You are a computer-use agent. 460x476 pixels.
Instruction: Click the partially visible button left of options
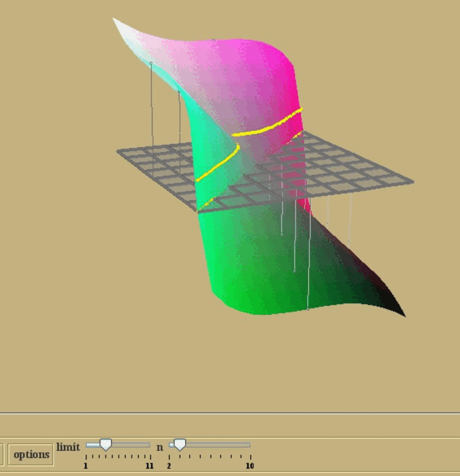click(2, 455)
